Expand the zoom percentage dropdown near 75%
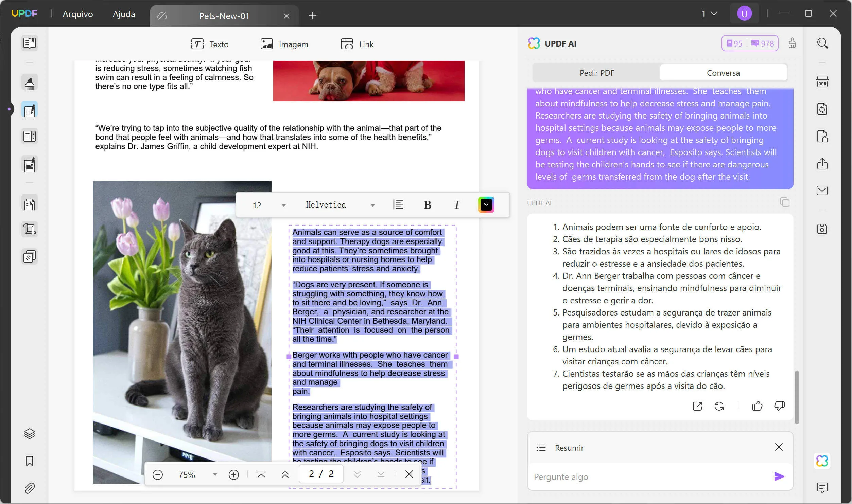 point(215,474)
